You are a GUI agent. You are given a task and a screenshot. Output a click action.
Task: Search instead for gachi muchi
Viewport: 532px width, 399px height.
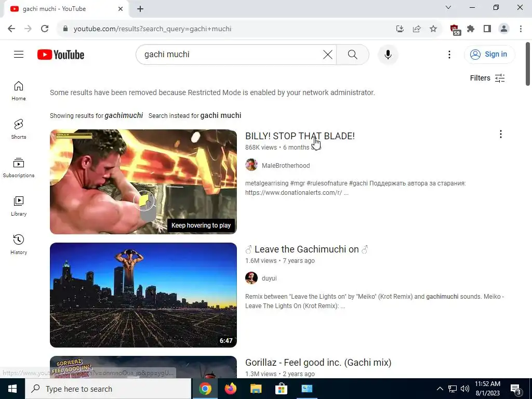click(x=220, y=115)
